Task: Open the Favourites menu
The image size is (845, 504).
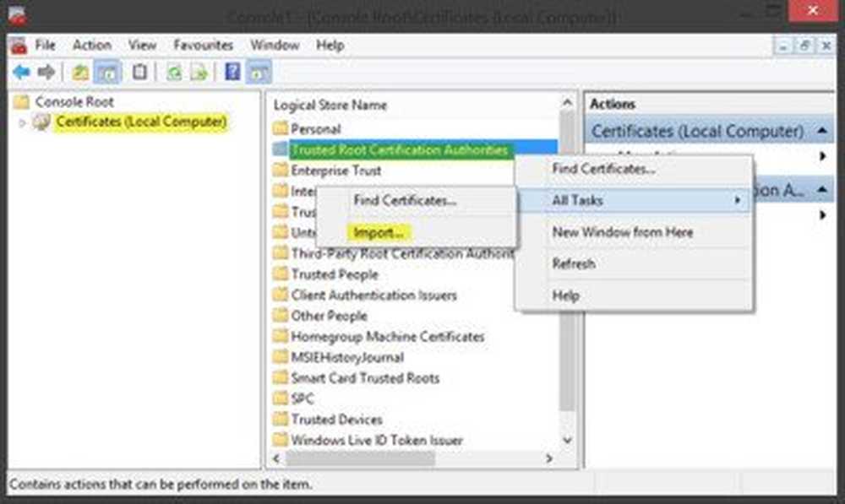Action: pyautogui.click(x=203, y=46)
